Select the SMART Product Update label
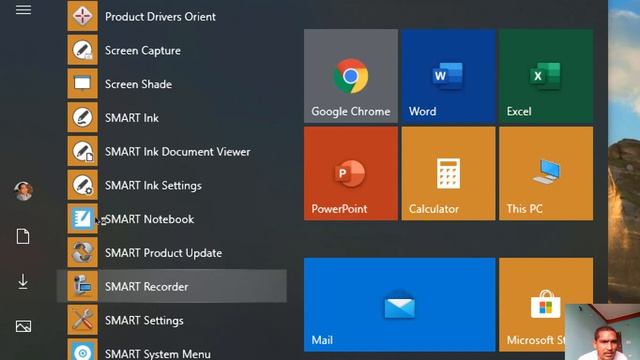This screenshot has height=360, width=640. [164, 253]
